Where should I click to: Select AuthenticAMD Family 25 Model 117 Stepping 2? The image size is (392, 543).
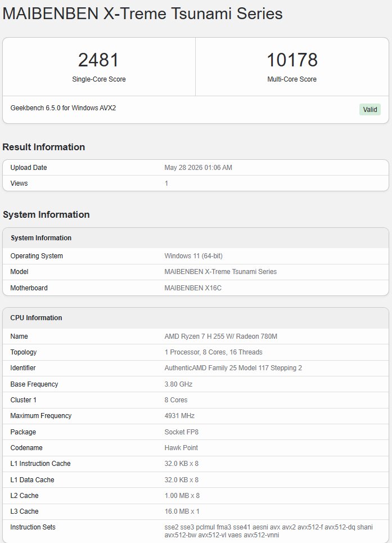coord(233,368)
